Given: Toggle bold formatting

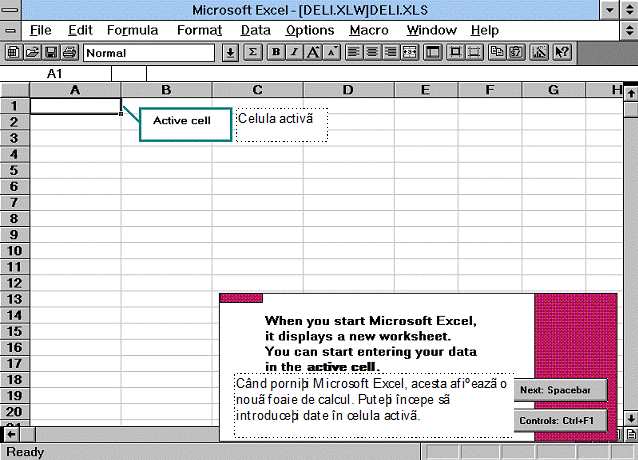Looking at the screenshot, I should point(276,52).
